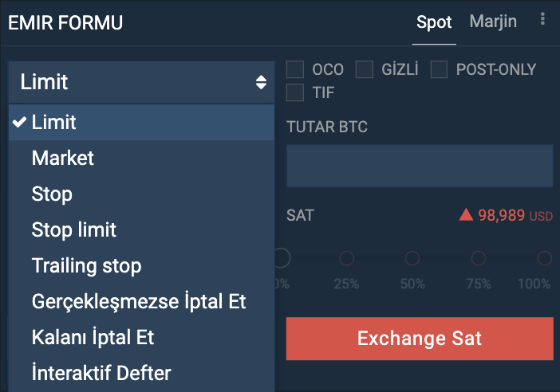
Task: Toggle the GİZLİ hidden order checkbox
Action: (365, 69)
